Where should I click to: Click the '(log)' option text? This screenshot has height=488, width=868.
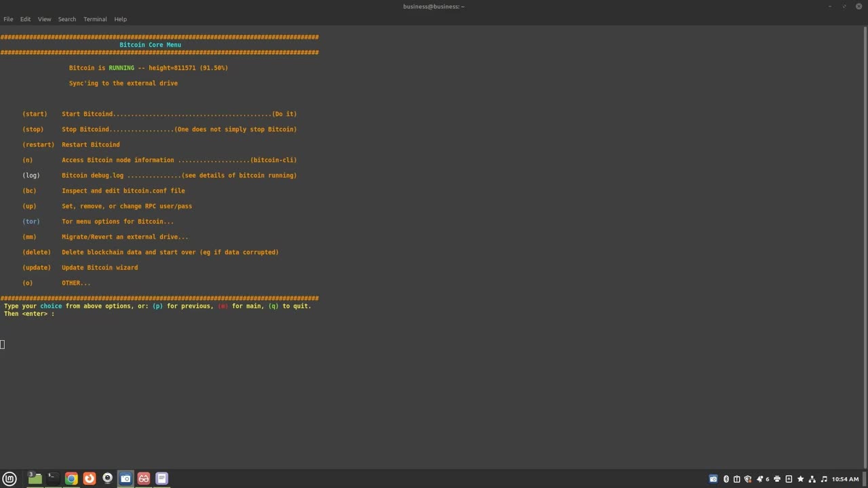(x=31, y=176)
